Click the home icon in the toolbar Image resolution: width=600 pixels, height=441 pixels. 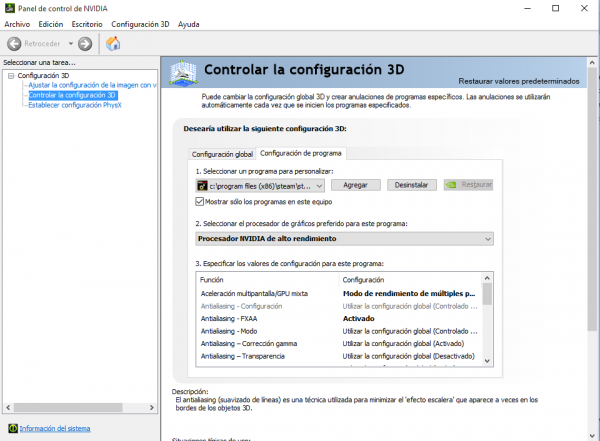click(113, 44)
